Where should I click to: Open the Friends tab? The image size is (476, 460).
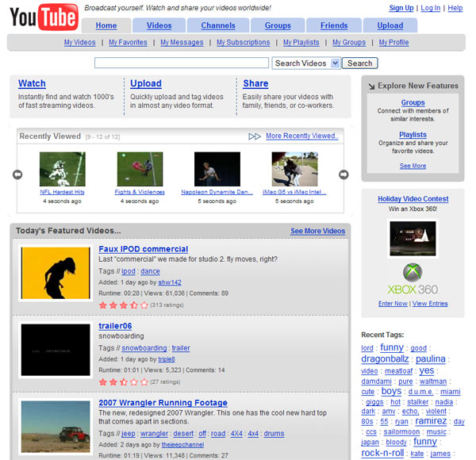coord(334,25)
